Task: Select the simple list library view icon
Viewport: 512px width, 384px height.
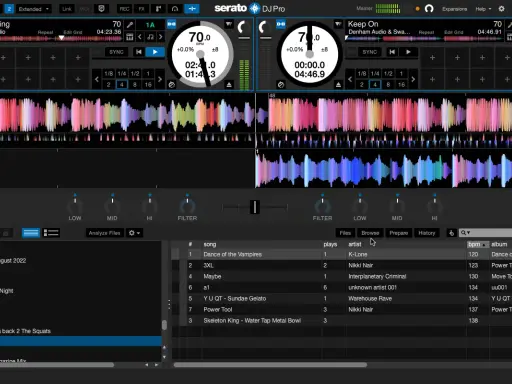Action: click(x=31, y=233)
